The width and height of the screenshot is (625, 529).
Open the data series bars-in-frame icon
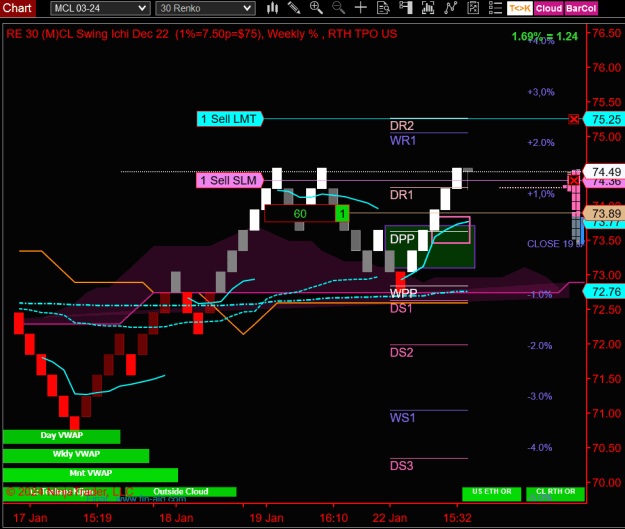(x=428, y=8)
